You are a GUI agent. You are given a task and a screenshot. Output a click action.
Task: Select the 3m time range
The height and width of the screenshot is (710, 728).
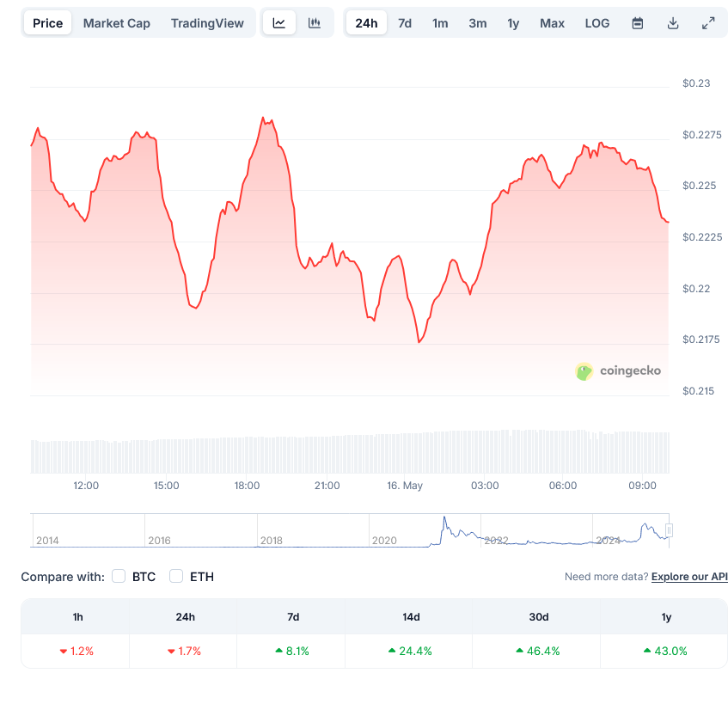click(477, 22)
